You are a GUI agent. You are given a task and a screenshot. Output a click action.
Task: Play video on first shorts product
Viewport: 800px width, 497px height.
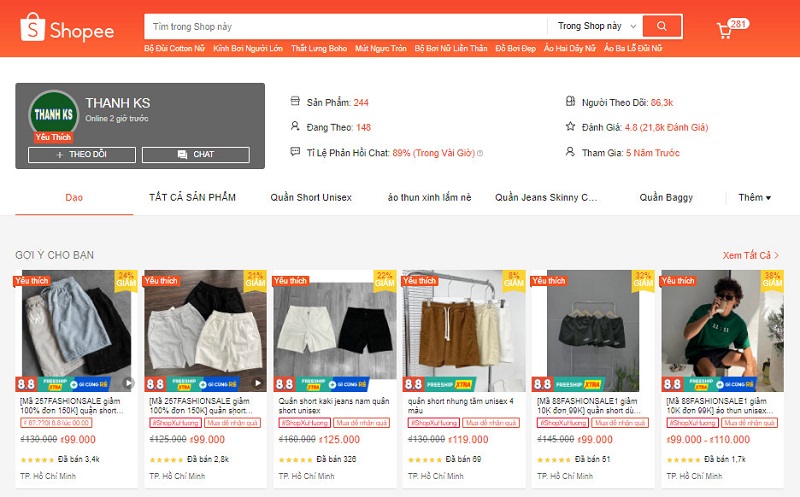click(x=128, y=382)
